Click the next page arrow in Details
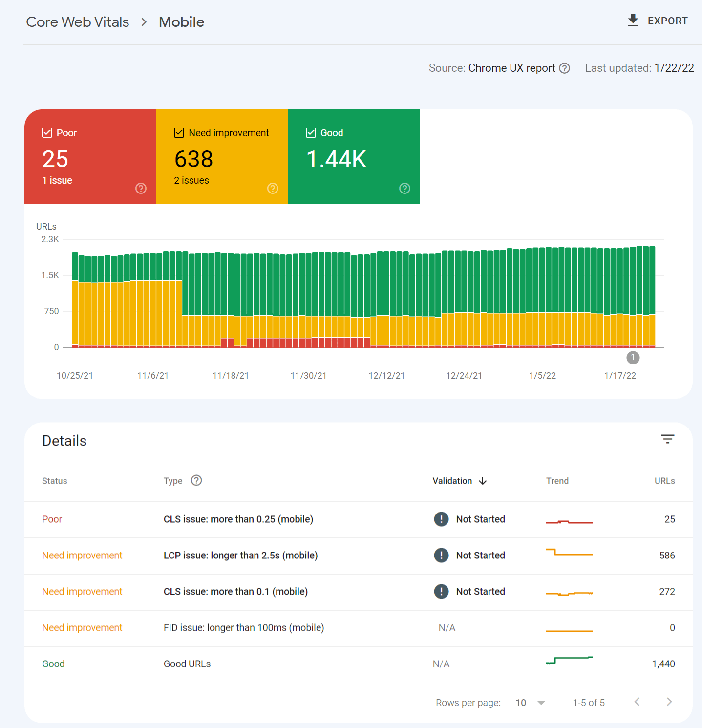This screenshot has height=728, width=702. [669, 702]
